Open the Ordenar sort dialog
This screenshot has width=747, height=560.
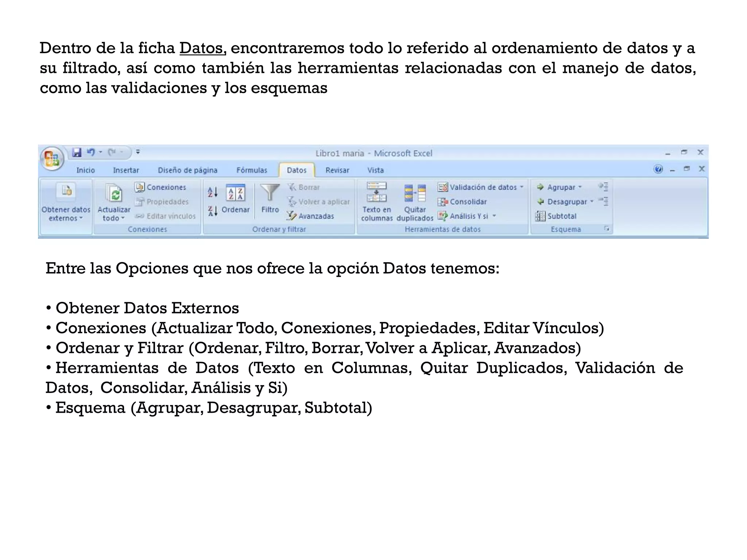click(236, 199)
